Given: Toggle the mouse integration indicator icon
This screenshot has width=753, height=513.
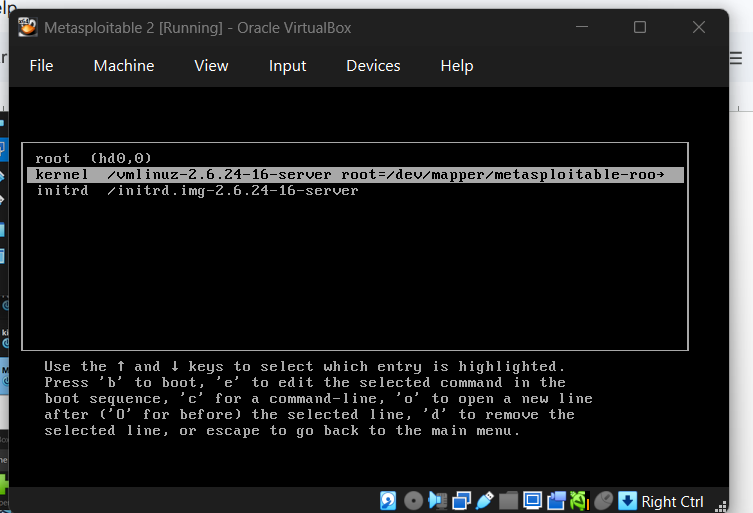Looking at the screenshot, I should pos(603,501).
